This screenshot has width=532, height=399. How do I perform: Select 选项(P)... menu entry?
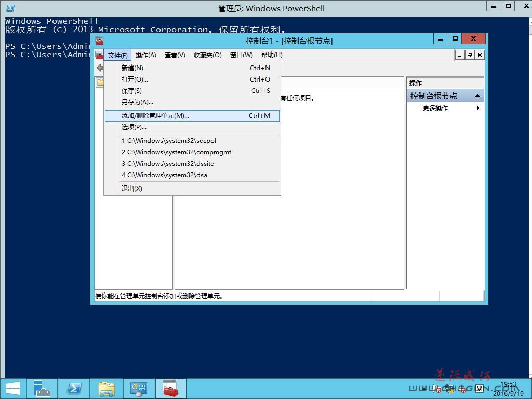coord(192,127)
